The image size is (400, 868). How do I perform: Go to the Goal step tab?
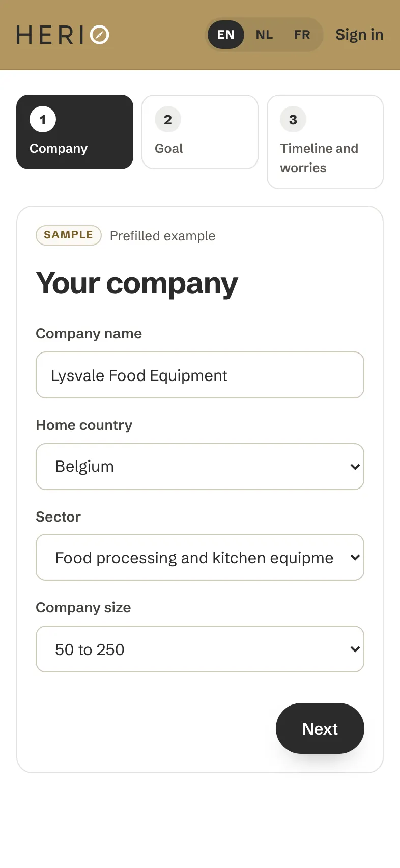point(200,132)
